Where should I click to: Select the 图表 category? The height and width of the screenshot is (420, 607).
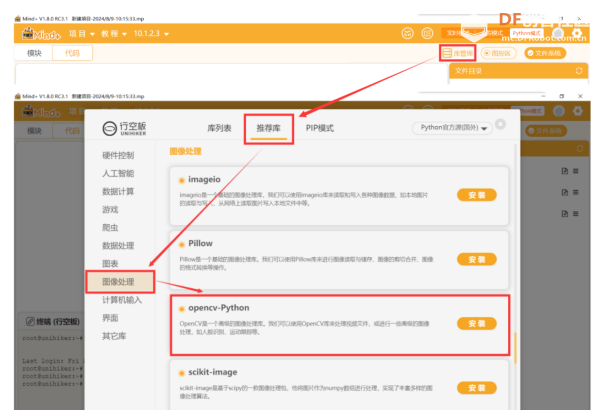click(110, 264)
